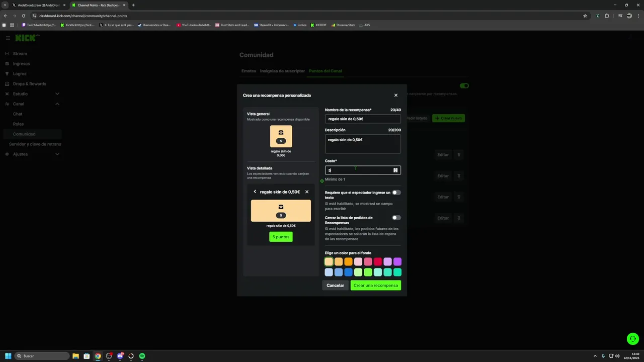Switch to the Emotes tab
The height and width of the screenshot is (362, 644).
tap(249, 71)
